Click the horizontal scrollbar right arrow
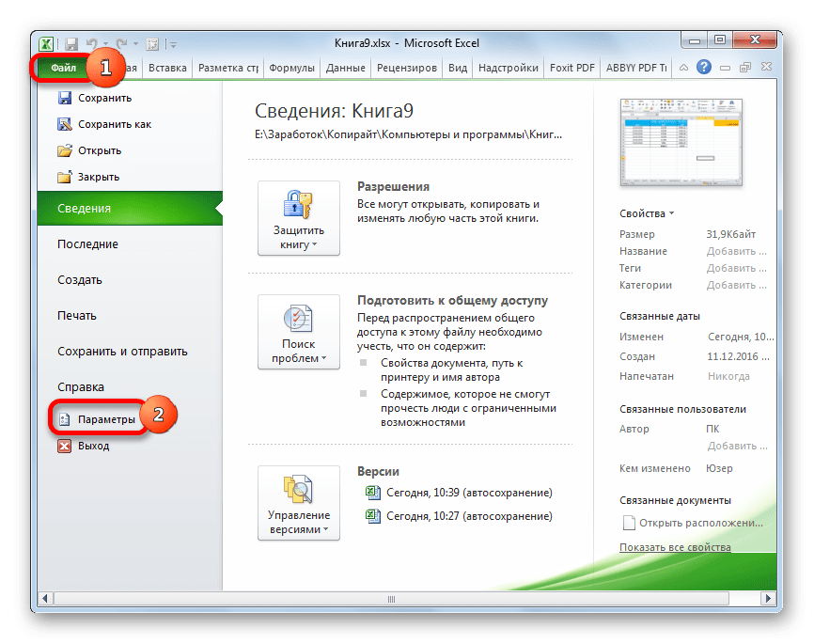This screenshot has height=644, width=814. pyautogui.click(x=768, y=599)
